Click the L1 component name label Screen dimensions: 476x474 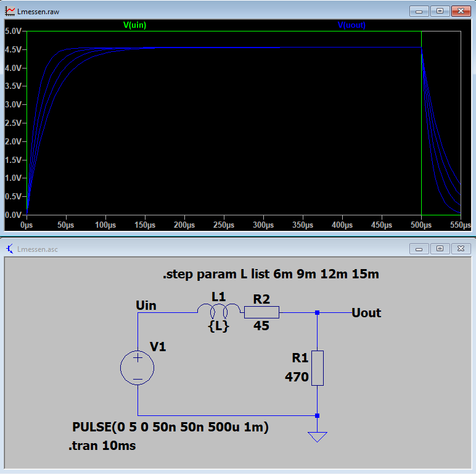click(x=218, y=297)
